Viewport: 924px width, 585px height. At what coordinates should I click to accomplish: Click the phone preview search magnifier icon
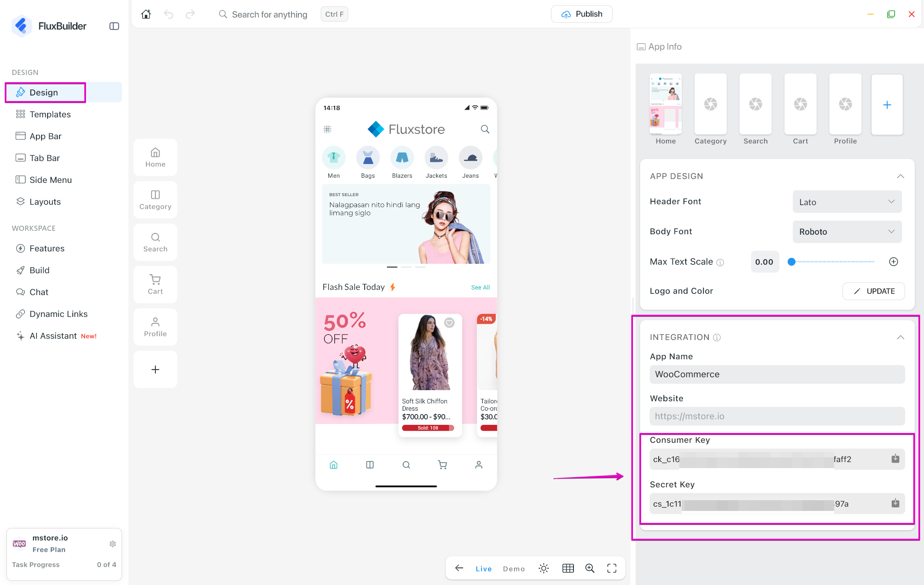point(485,129)
